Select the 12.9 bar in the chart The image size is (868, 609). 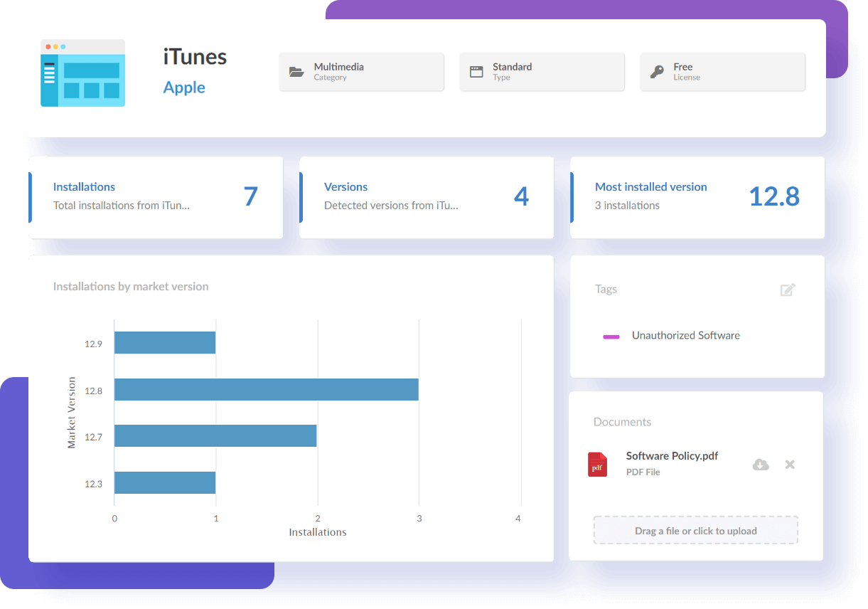tap(165, 342)
